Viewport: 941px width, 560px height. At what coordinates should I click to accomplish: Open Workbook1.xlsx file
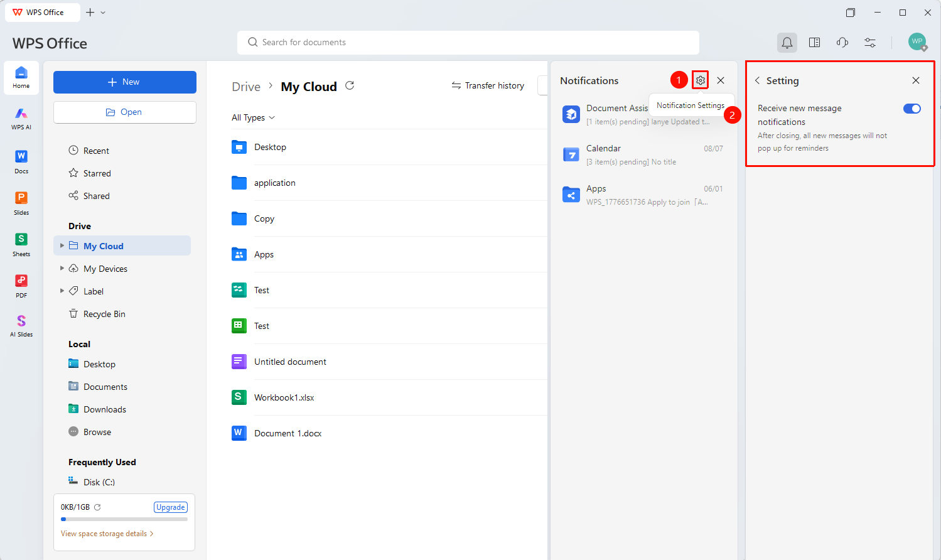click(284, 397)
